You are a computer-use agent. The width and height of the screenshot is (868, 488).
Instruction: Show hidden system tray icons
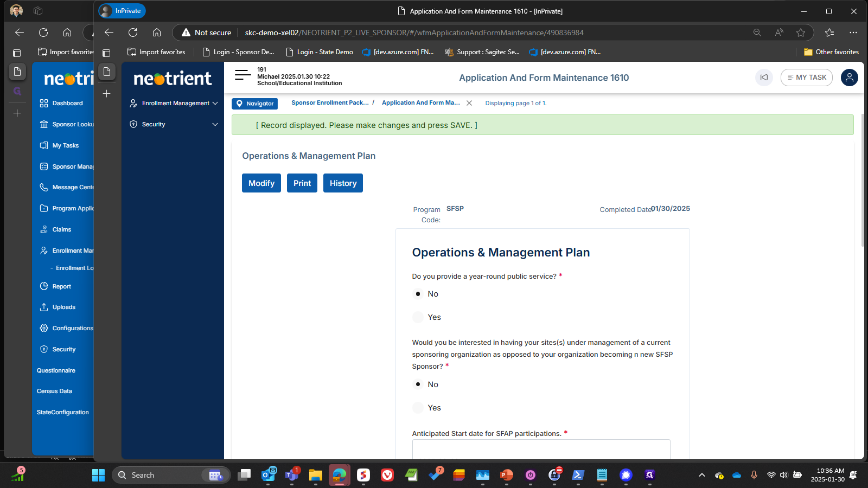click(701, 475)
